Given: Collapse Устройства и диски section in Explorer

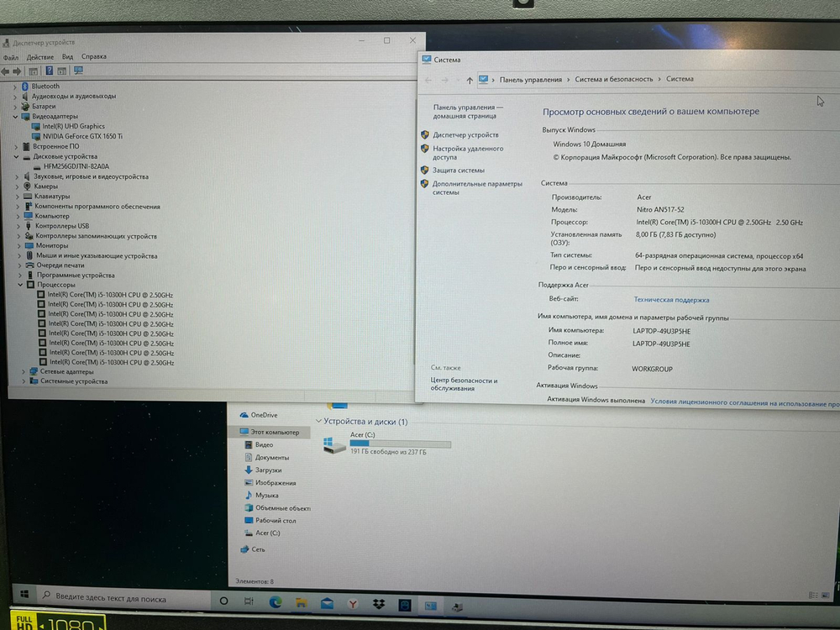Looking at the screenshot, I should pos(319,422).
